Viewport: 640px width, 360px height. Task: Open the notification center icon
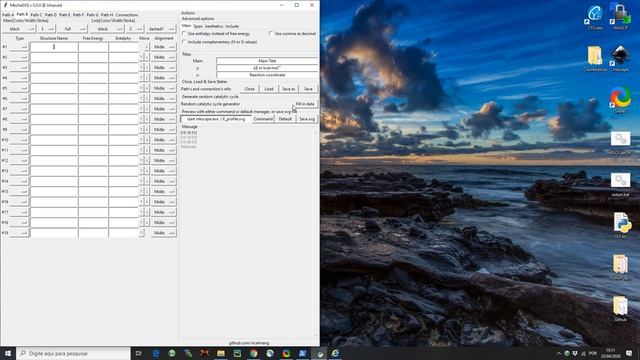point(629,353)
